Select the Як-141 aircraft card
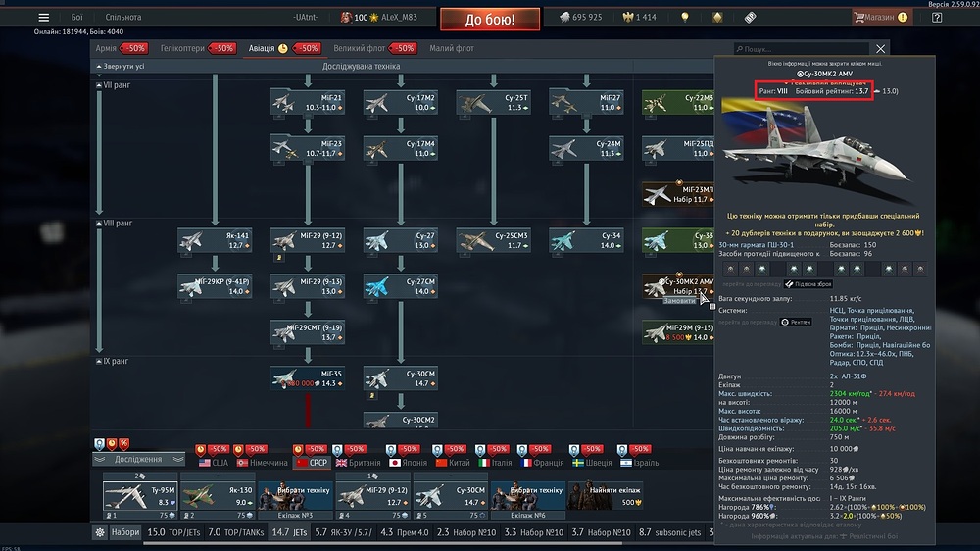 click(x=215, y=241)
